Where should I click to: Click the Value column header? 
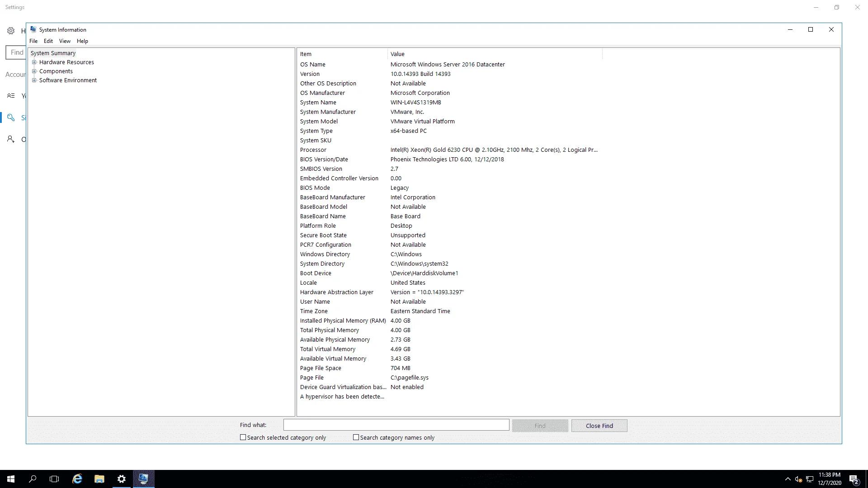point(495,54)
